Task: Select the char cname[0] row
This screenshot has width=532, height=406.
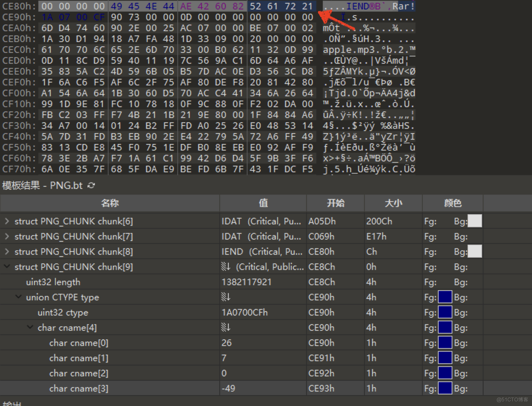Action: [x=266, y=343]
